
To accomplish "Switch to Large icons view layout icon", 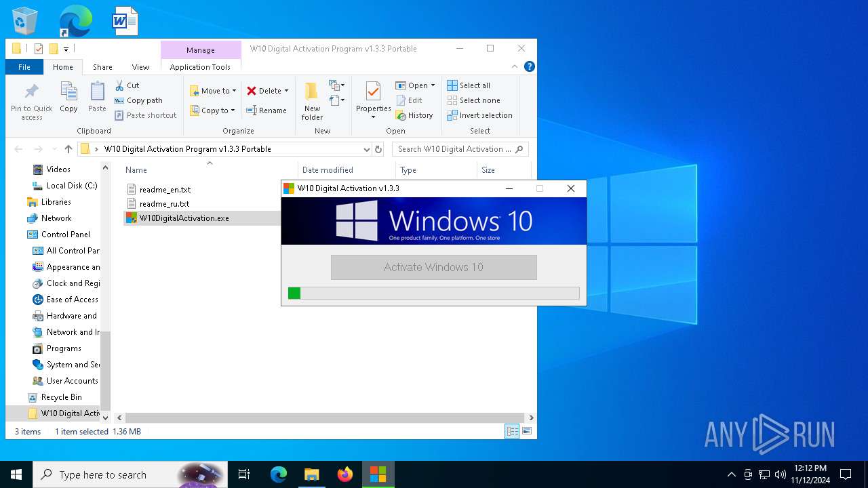I will click(526, 431).
